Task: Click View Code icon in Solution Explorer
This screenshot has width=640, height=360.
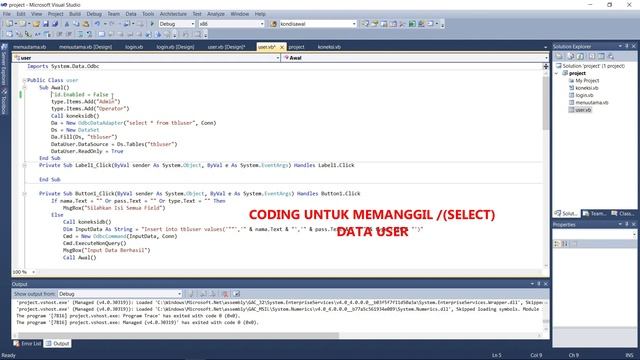Action: coord(591,56)
